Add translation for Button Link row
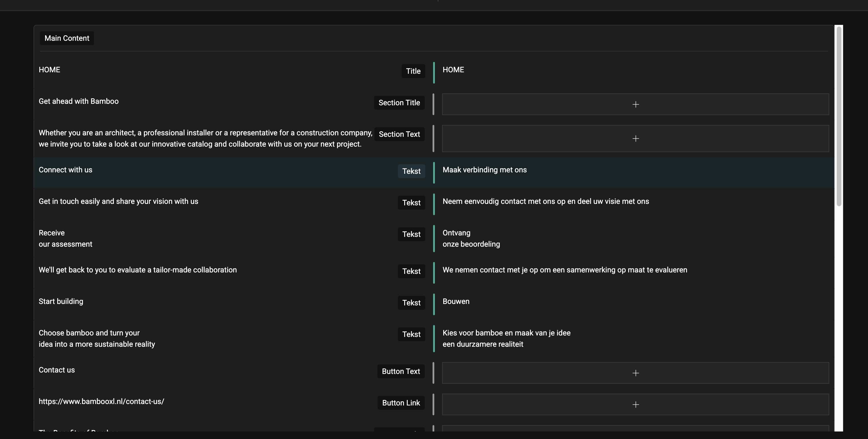 [635, 404]
